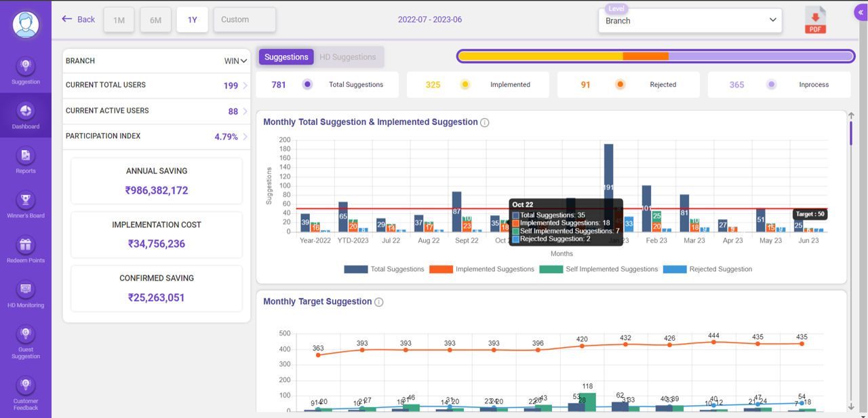Select the 1M time range

(x=118, y=20)
